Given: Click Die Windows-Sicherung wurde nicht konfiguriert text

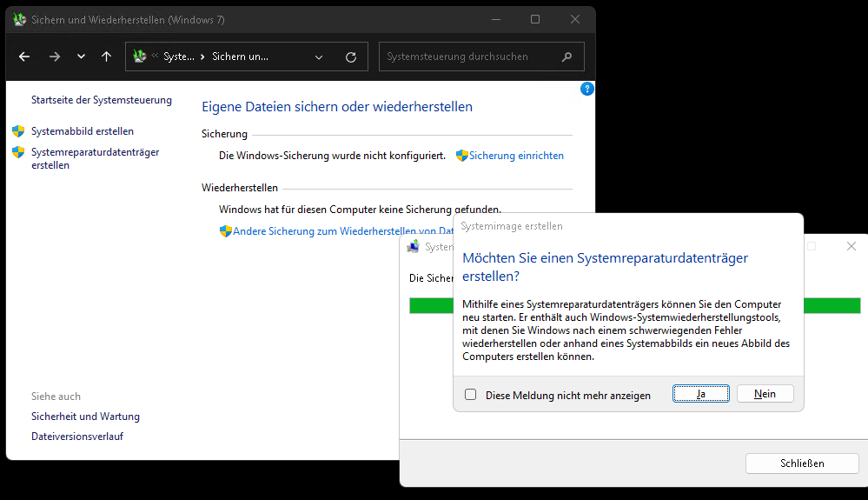Looking at the screenshot, I should (332, 156).
